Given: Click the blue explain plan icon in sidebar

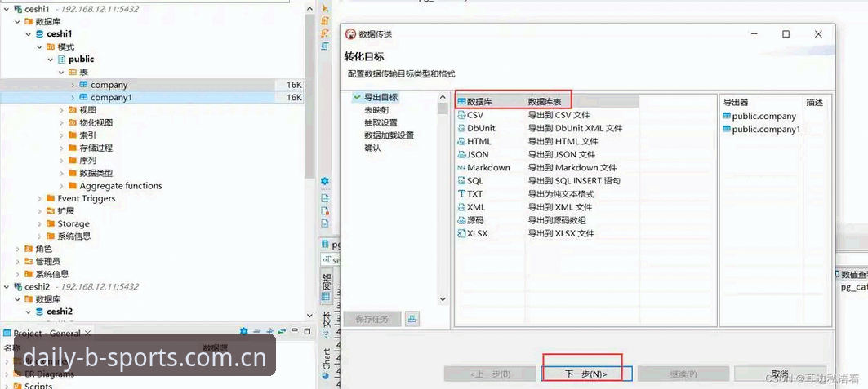Looking at the screenshot, I should coord(325,46).
